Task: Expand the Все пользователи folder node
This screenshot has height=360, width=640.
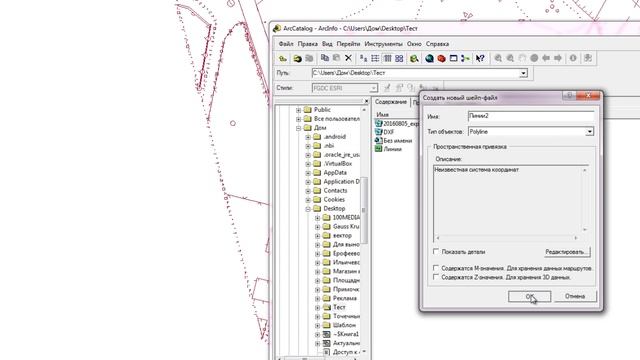Action: [298, 119]
